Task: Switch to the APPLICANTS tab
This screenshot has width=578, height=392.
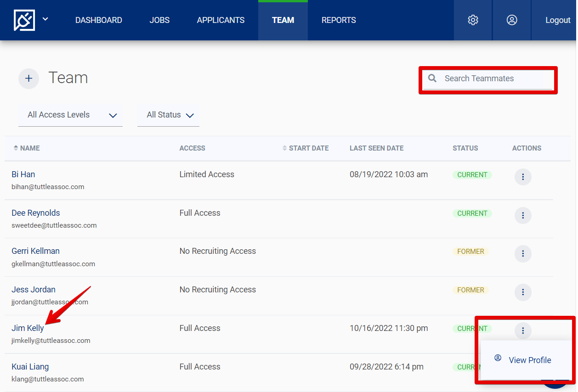Action: [x=221, y=20]
